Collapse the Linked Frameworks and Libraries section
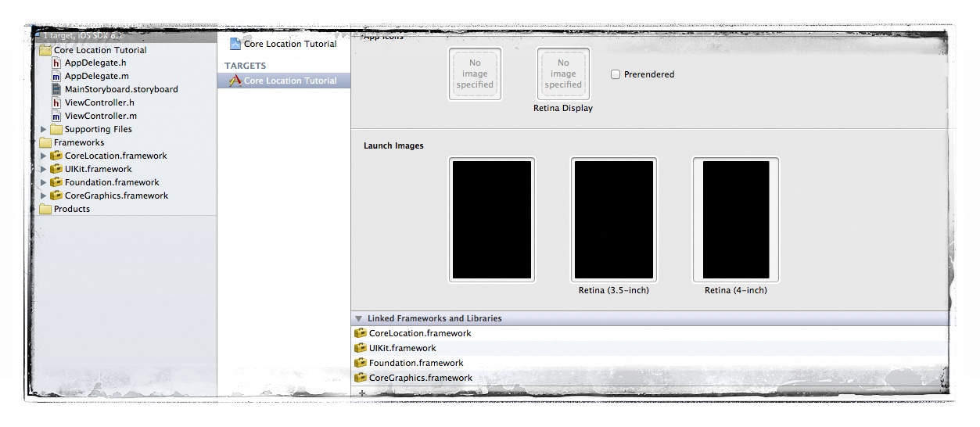Screen dimensions: 980x427 (358, 318)
